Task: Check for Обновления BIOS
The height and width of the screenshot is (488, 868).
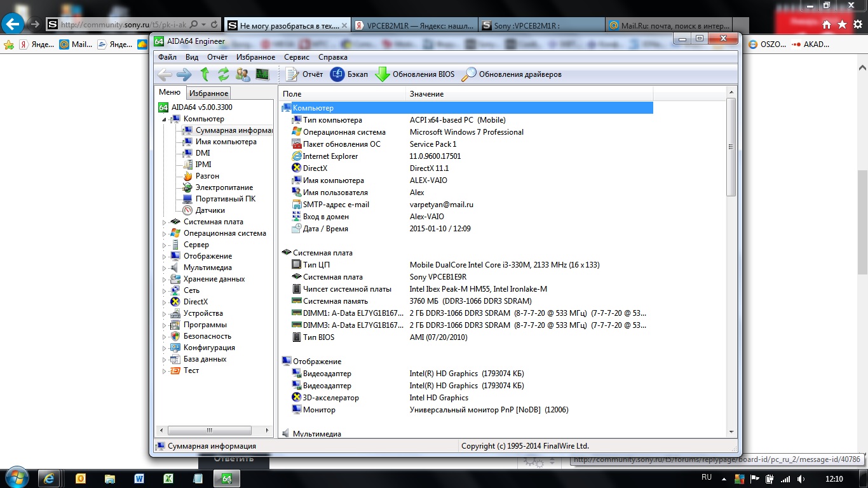Action: [x=415, y=74]
